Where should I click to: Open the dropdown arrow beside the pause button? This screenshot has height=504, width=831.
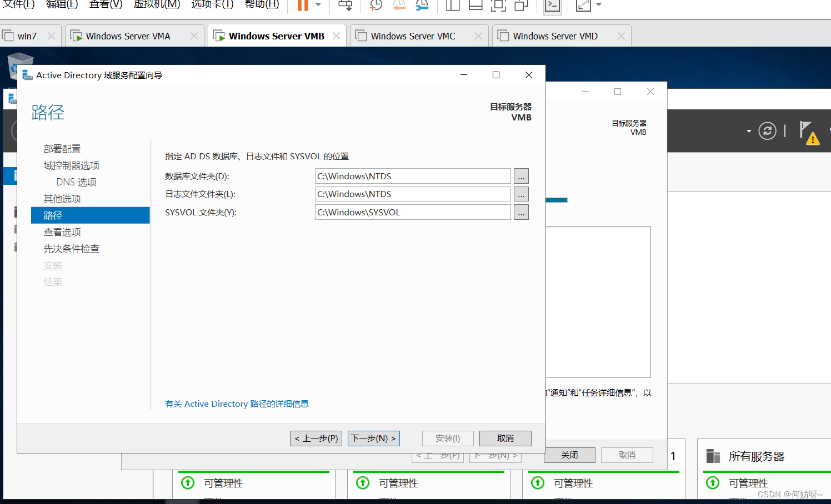click(x=318, y=4)
